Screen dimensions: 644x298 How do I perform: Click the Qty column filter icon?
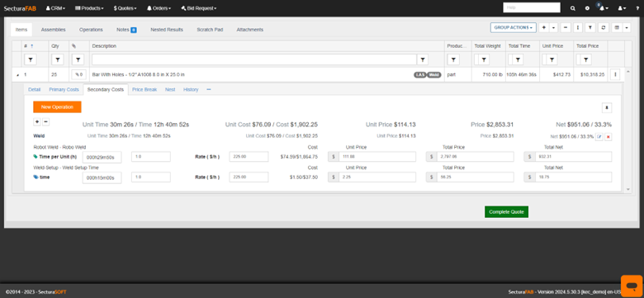[57, 59]
